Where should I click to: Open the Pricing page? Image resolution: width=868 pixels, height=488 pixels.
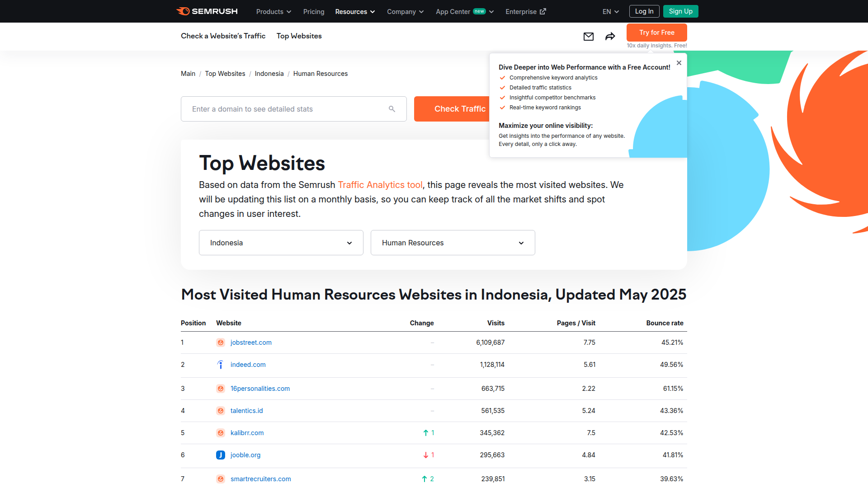coord(314,12)
